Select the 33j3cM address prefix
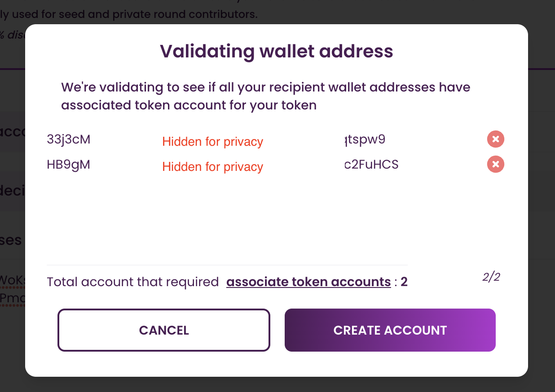This screenshot has width=555, height=392. pyautogui.click(x=69, y=139)
